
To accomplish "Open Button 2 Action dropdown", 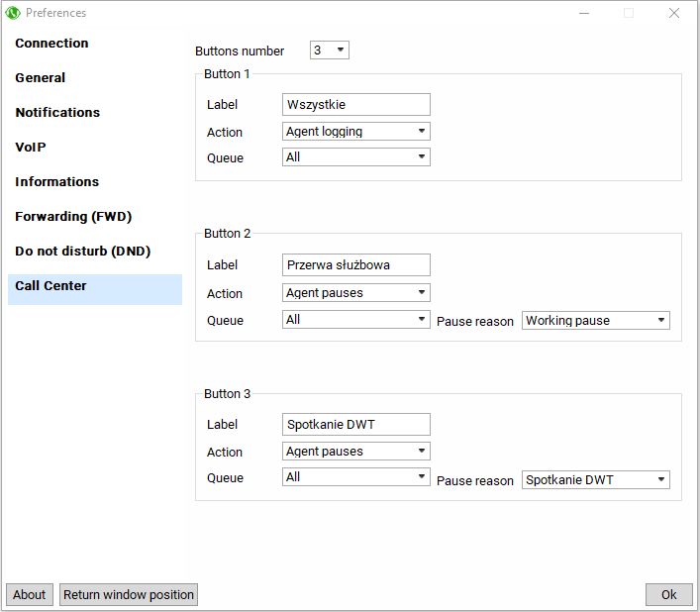I will click(x=355, y=293).
